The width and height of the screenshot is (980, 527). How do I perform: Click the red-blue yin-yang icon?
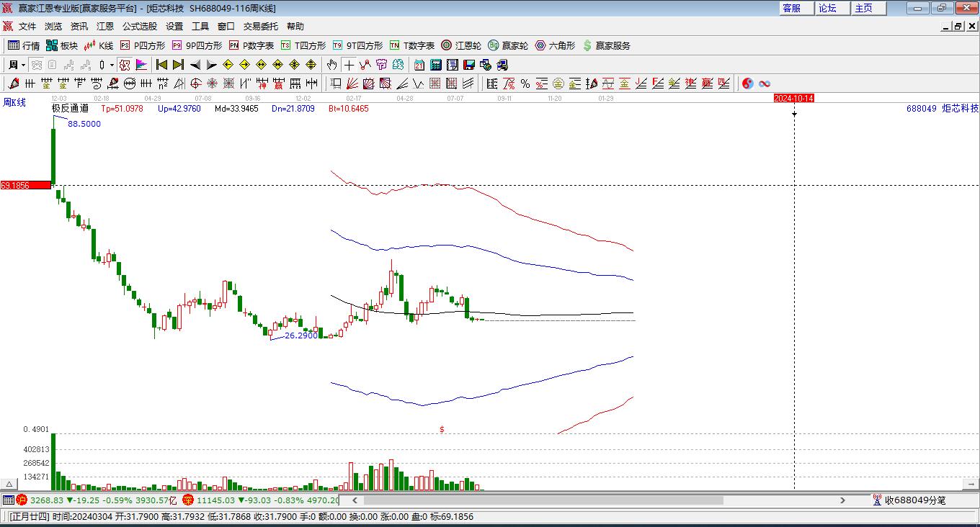pyautogui.click(x=747, y=84)
